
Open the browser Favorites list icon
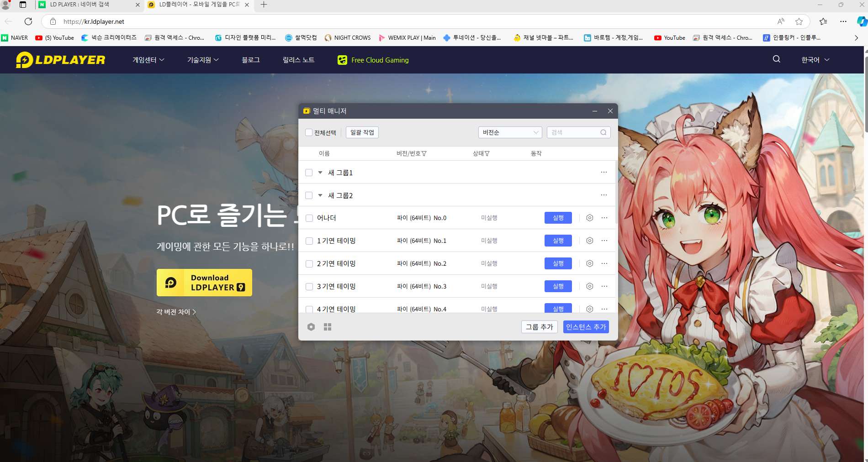pos(823,21)
